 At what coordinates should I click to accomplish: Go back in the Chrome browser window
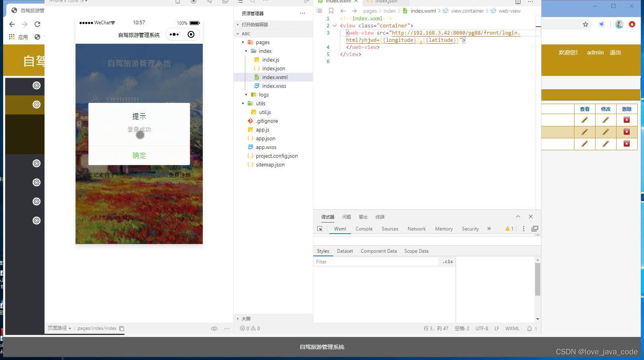(x=12, y=24)
